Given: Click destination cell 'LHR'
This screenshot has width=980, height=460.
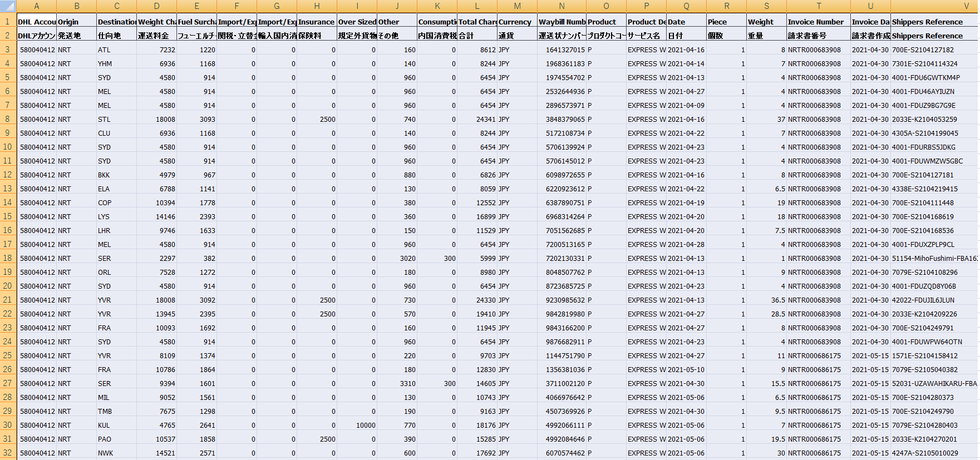Looking at the screenshot, I should (x=117, y=230).
